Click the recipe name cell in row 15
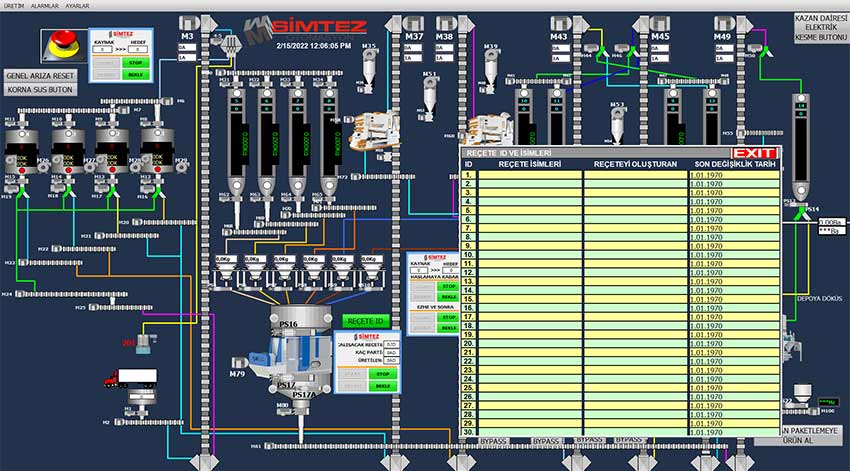The image size is (850, 471). pyautogui.click(x=530, y=299)
